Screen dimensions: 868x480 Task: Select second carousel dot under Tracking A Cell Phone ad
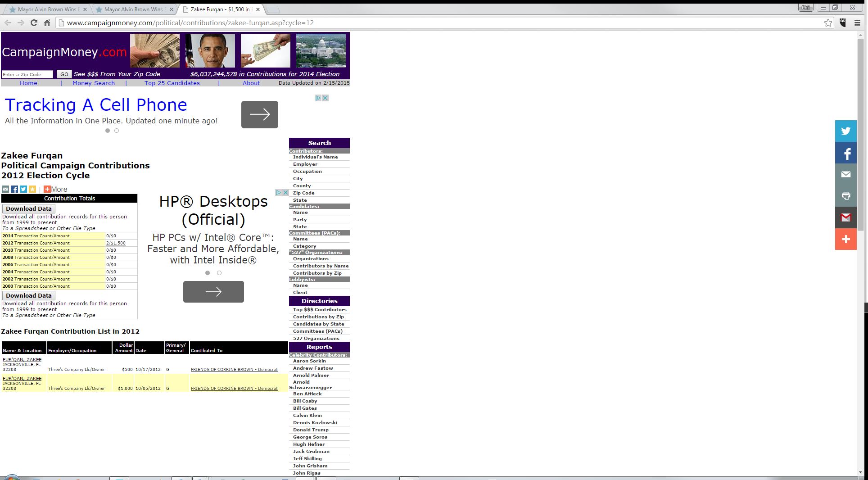point(117,131)
